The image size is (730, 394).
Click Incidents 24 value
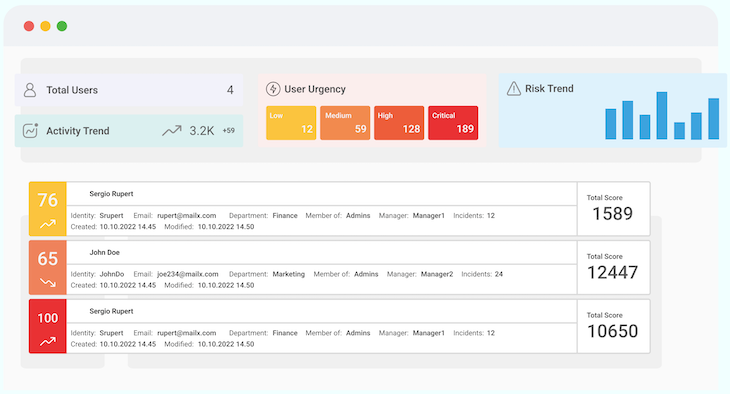point(499,274)
